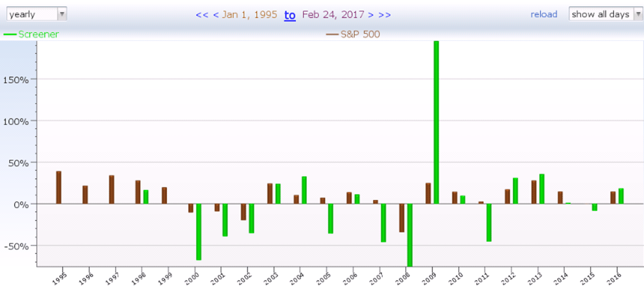Click the green 2005 Screener negative bar
The image size is (644, 304).
(330, 218)
